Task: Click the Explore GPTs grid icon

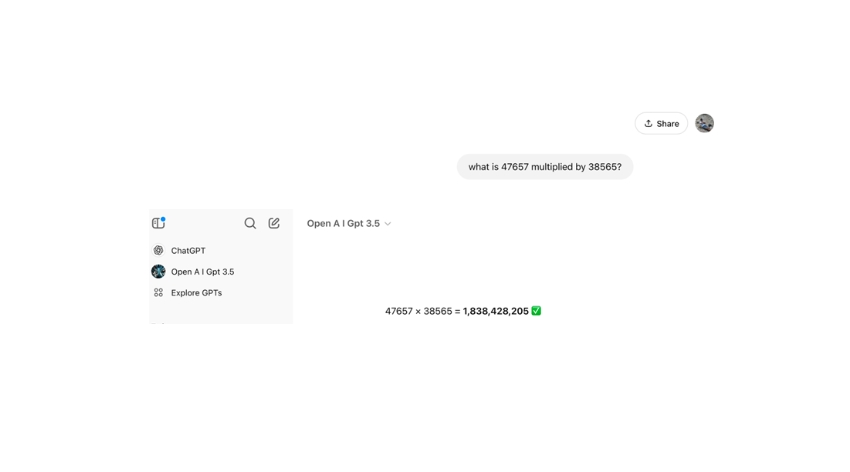Action: (x=158, y=293)
